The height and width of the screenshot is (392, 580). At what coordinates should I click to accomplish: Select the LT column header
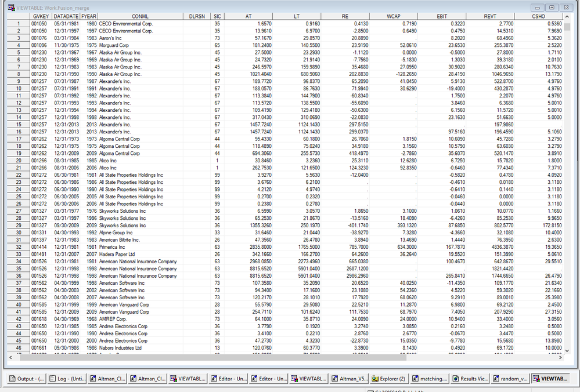pyautogui.click(x=297, y=16)
